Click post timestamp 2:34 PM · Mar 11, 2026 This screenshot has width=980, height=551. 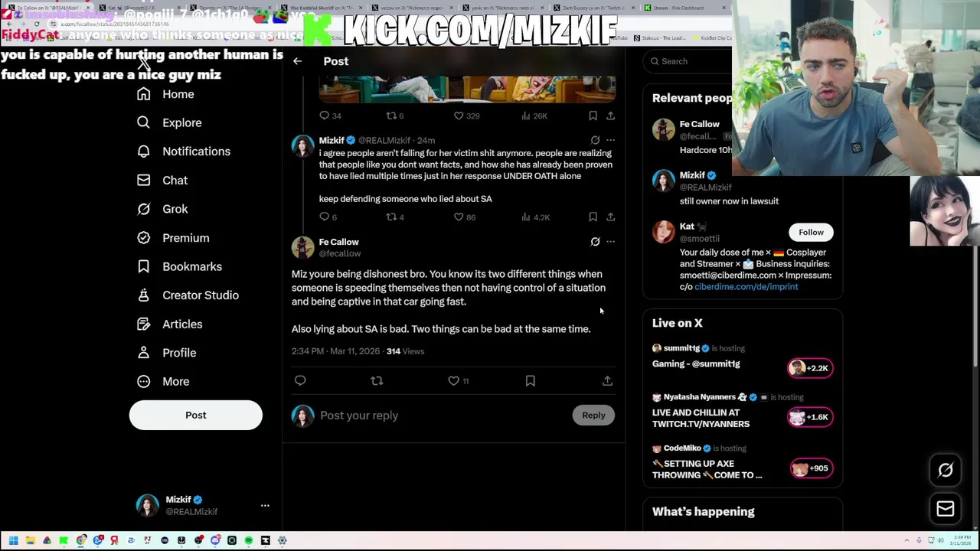coord(335,351)
